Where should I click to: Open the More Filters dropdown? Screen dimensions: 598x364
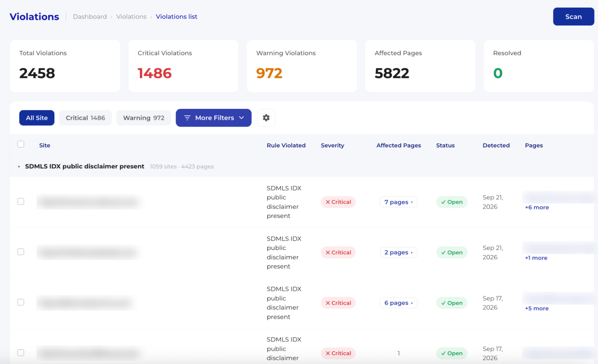tap(214, 118)
